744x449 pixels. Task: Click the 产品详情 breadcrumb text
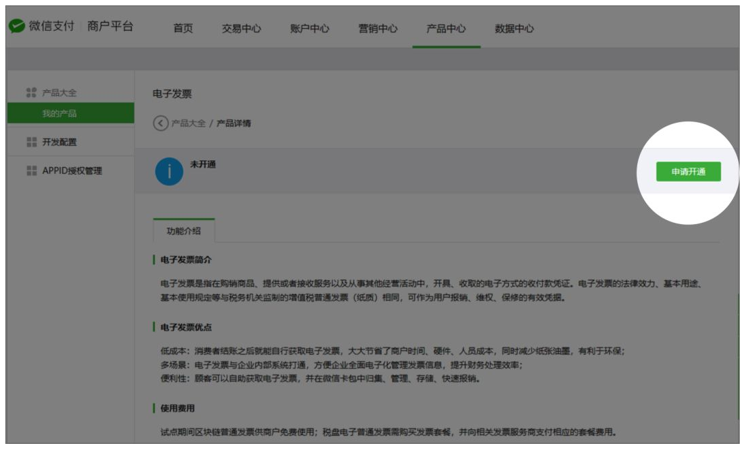233,123
